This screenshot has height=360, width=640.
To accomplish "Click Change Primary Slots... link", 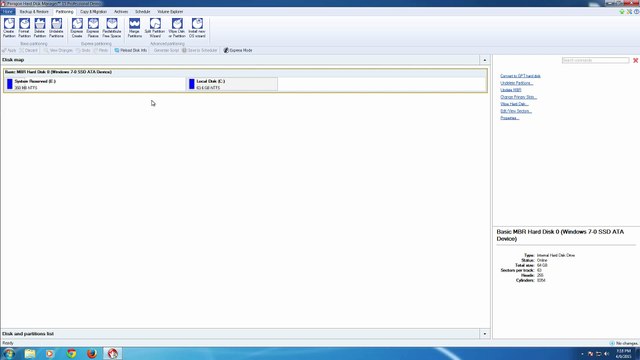I will [x=518, y=97].
